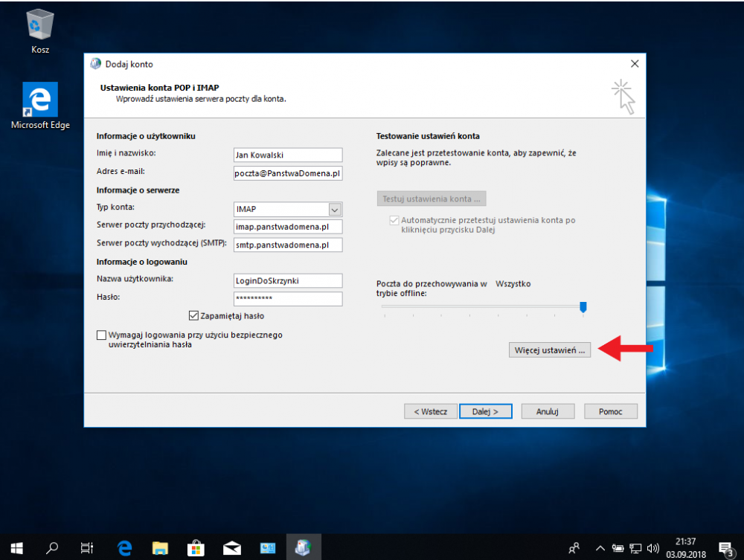Click the Wszystko offline value label

click(x=513, y=283)
